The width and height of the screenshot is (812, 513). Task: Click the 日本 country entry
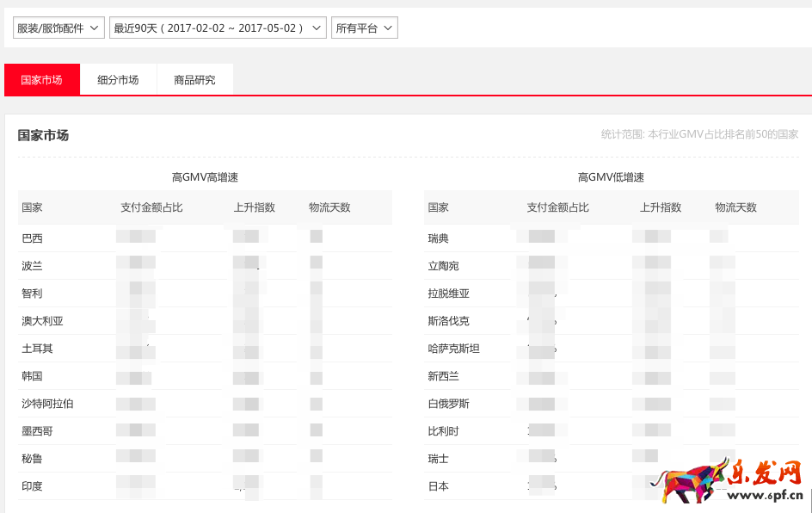(x=438, y=486)
